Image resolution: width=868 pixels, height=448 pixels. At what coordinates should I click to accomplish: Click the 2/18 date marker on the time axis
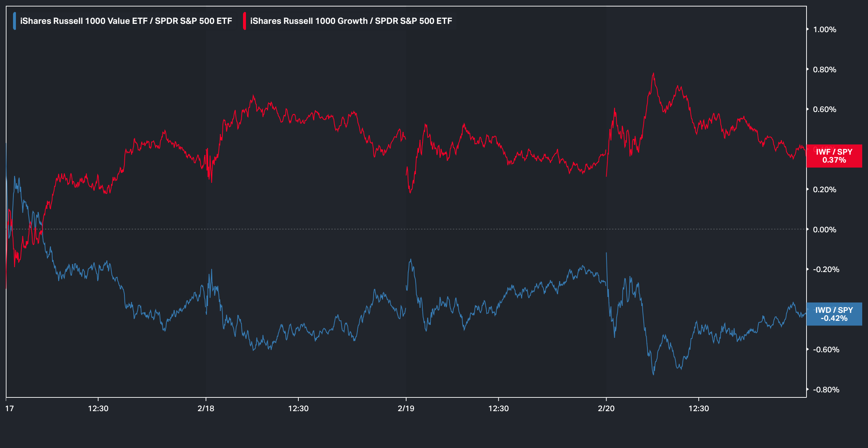point(206,409)
